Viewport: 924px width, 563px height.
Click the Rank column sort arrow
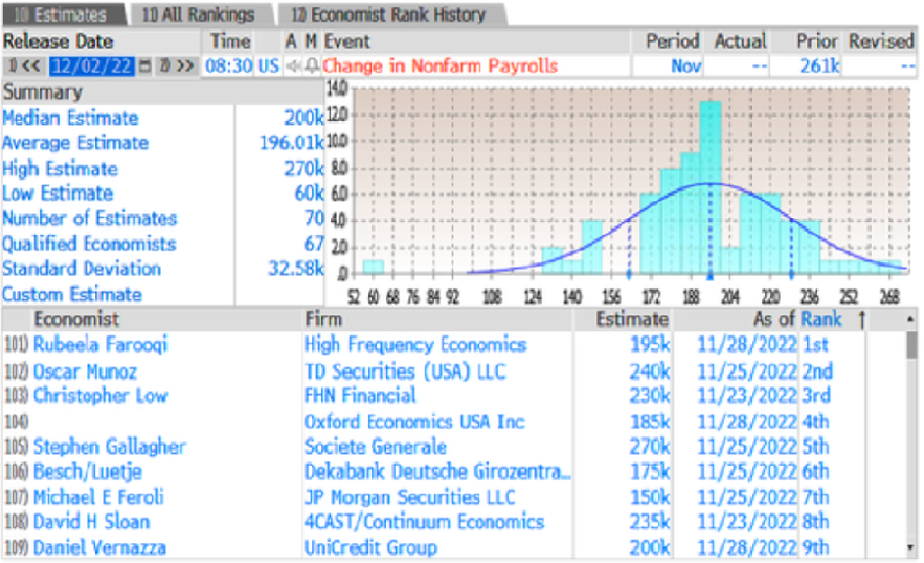click(x=861, y=319)
